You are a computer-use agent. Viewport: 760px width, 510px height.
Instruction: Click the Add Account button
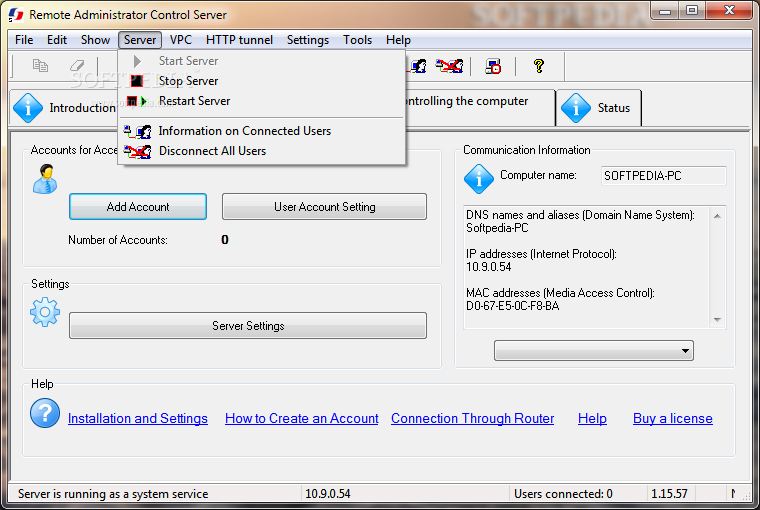click(x=138, y=207)
